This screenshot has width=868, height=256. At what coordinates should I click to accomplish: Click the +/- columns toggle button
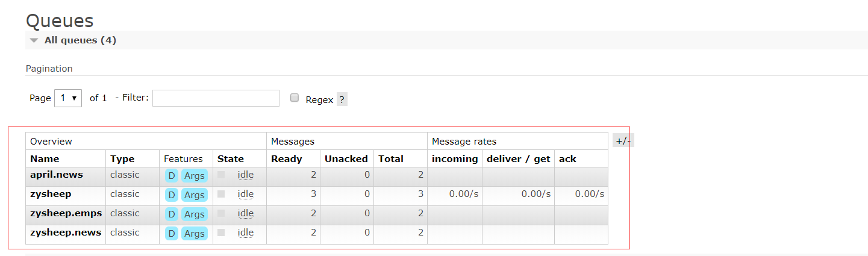pos(623,141)
